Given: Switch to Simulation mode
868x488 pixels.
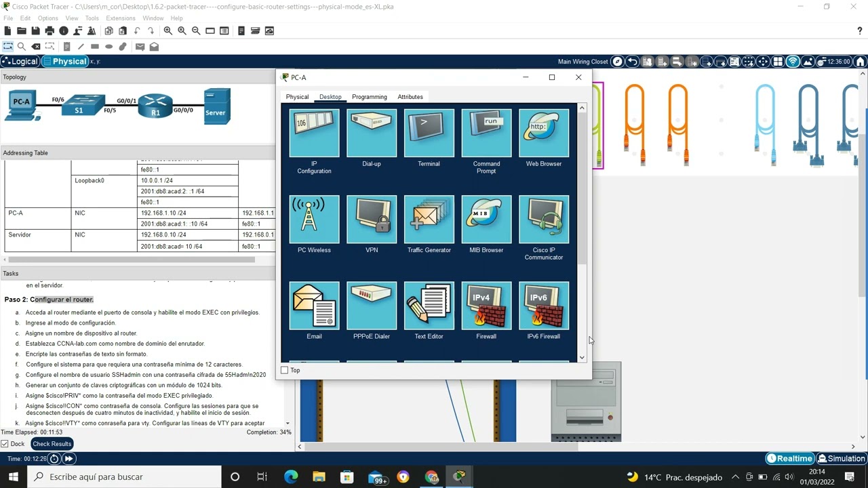Looking at the screenshot, I should tap(842, 459).
